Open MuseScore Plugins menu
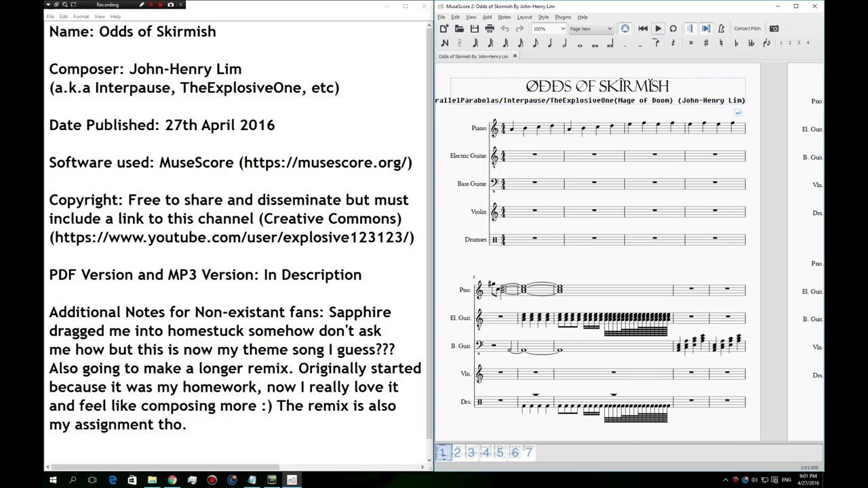Viewport: 868px width, 488px height. [x=563, y=17]
